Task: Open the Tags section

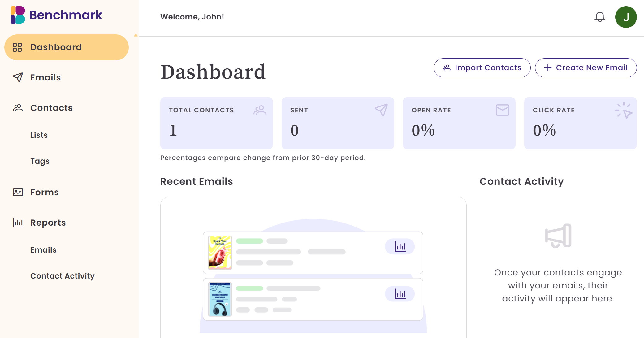Action: pyautogui.click(x=40, y=161)
